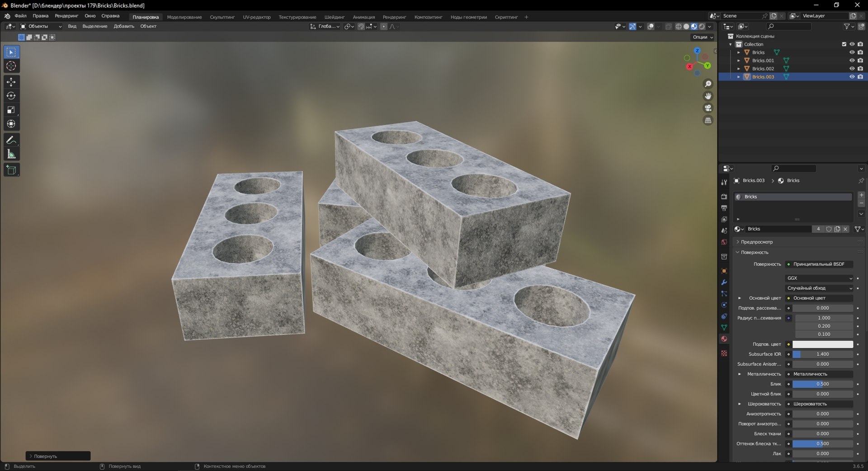The height and width of the screenshot is (471, 868).
Task: Hide Bricks.001 in viewport via eye
Action: pyautogui.click(x=852, y=61)
